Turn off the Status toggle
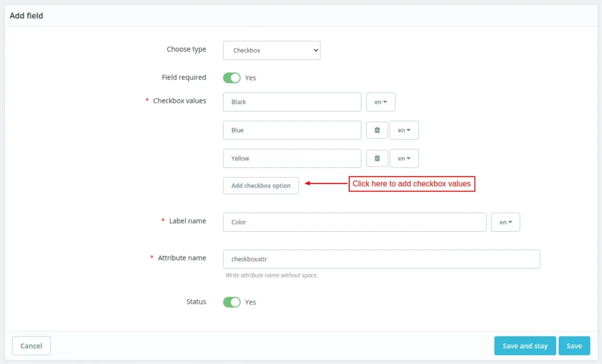Viewport: 602px width, 364px height. point(231,302)
